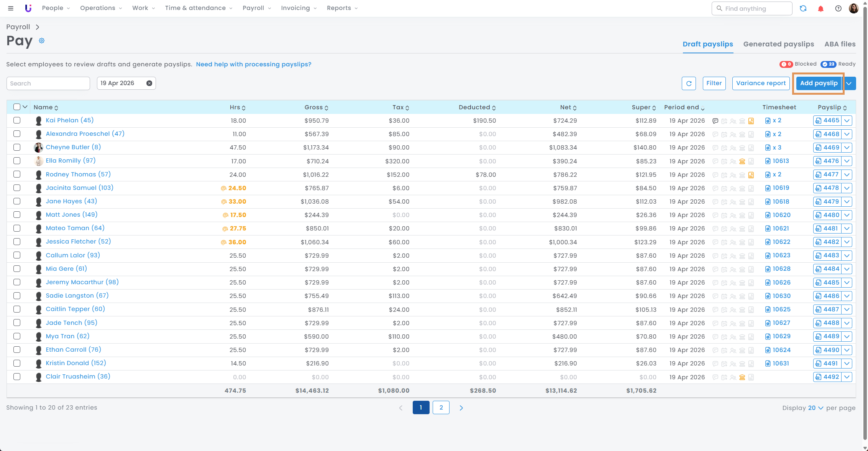Open the payslip processing help link

253,64
